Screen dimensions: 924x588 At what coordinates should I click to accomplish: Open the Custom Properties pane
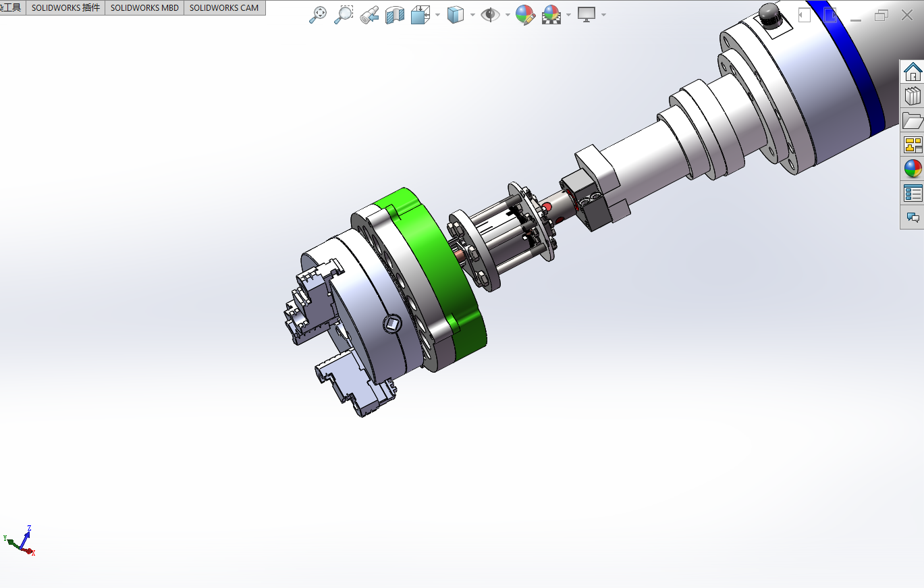[913, 193]
